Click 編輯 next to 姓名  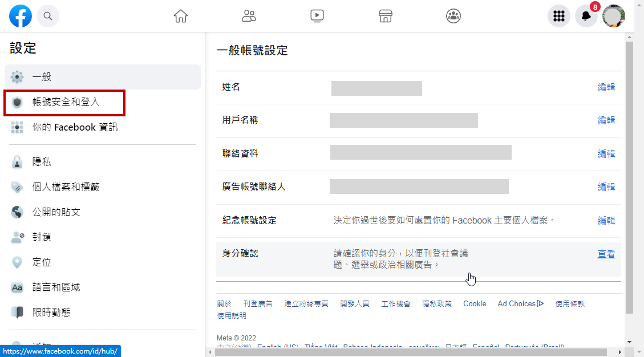(x=606, y=87)
